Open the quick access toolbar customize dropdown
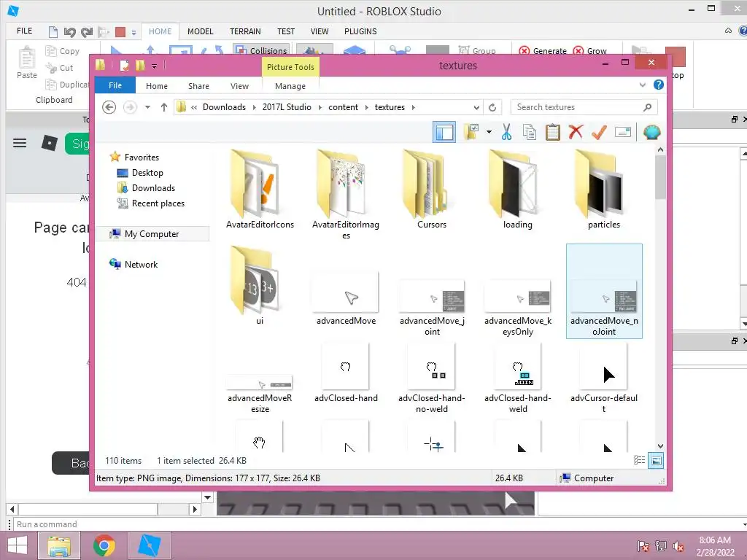The height and width of the screenshot is (560, 747). 155,66
